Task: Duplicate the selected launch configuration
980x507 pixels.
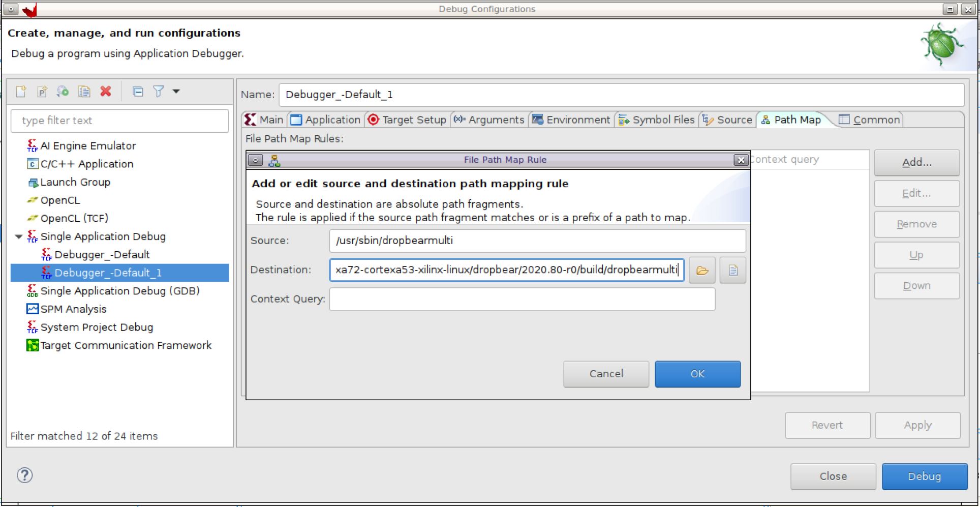Action: [84, 92]
